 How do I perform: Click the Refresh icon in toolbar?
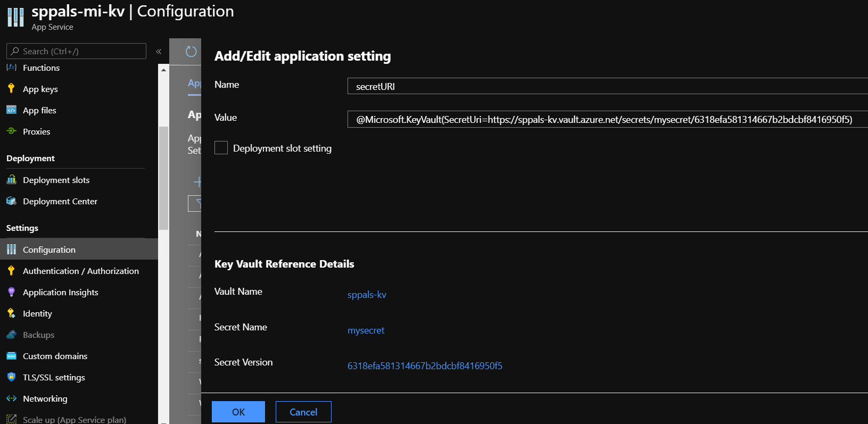[x=191, y=52]
